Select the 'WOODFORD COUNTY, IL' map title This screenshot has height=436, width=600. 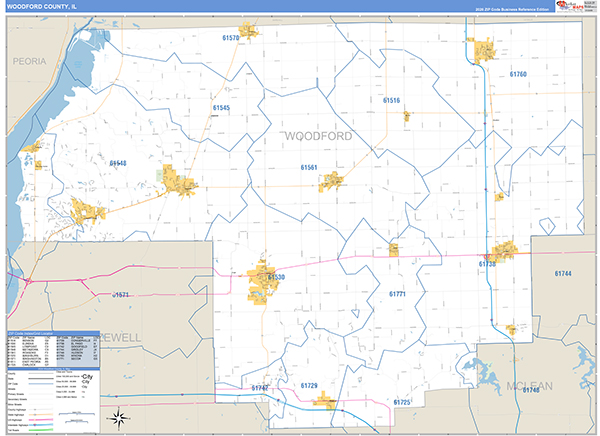coord(41,7)
